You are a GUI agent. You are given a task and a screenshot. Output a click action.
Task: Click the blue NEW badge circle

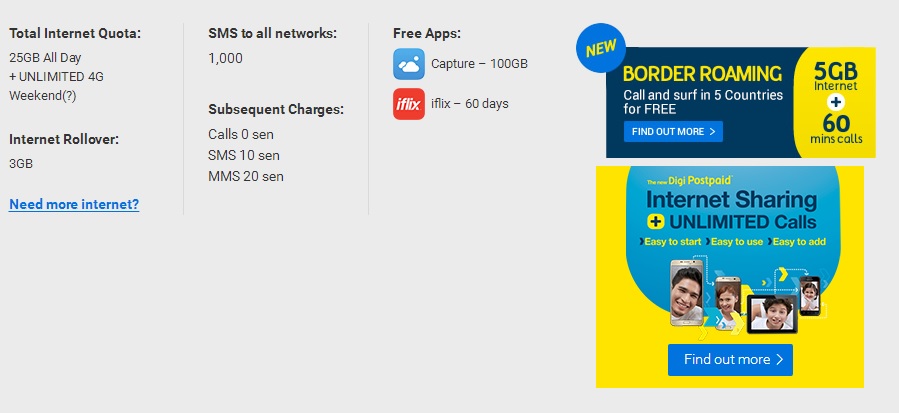pos(601,48)
